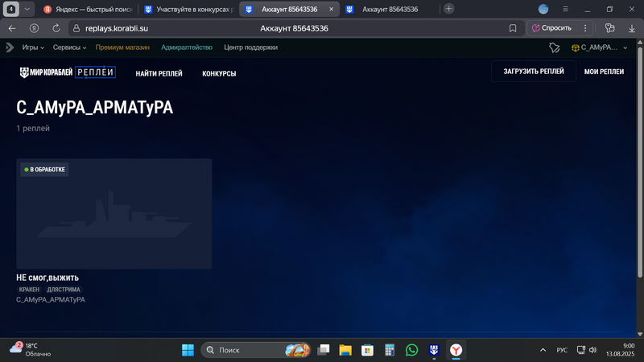Click the page vertical scrollbar
This screenshot has height=362, width=644.
tap(640, 162)
